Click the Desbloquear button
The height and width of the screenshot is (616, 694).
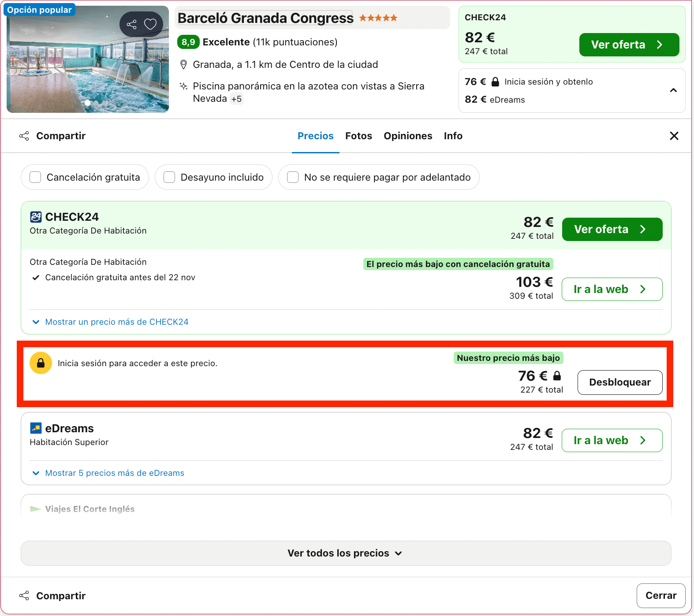coord(620,382)
